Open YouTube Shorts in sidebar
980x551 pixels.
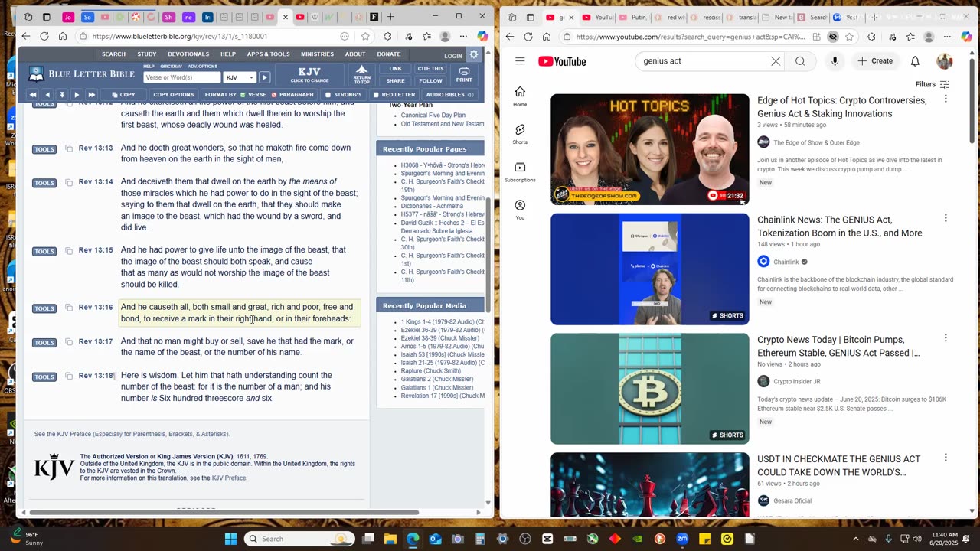[x=520, y=134]
